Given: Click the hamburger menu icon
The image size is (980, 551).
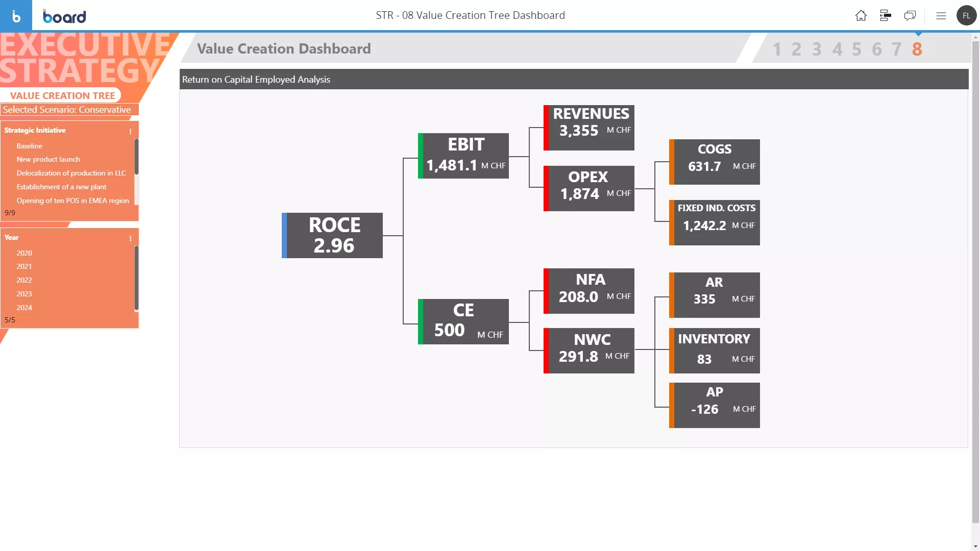Looking at the screenshot, I should (940, 15).
